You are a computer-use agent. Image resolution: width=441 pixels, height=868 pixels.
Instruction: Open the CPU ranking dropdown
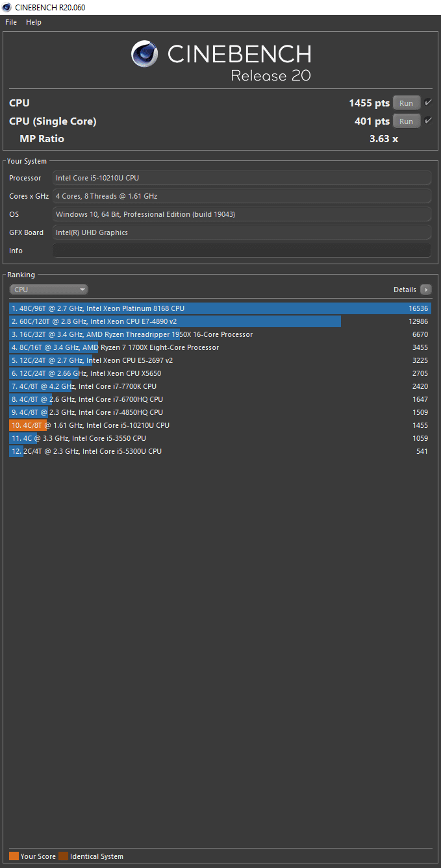49,290
